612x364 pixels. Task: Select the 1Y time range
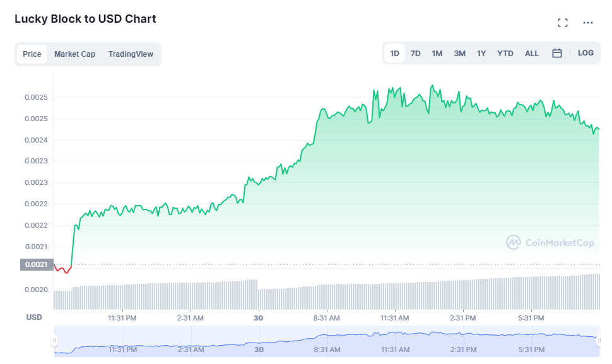click(481, 53)
